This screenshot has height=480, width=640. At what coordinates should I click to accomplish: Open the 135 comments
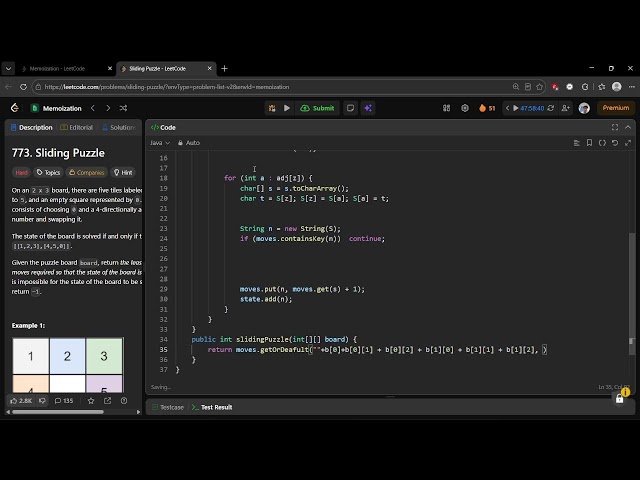64,401
